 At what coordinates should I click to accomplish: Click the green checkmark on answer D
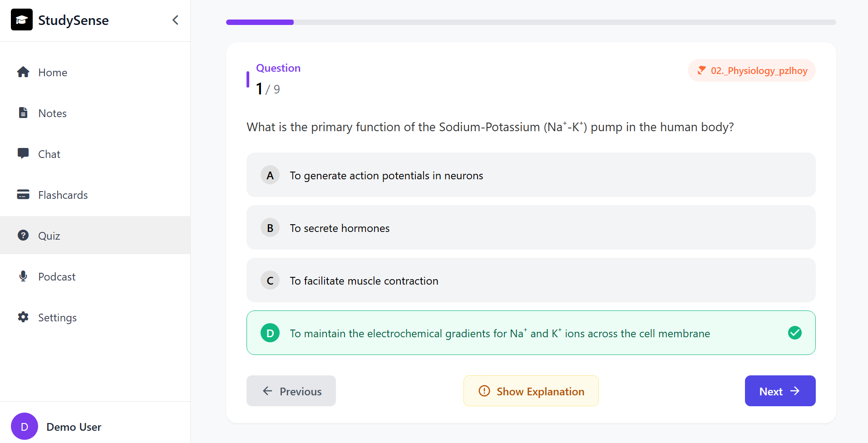click(795, 333)
